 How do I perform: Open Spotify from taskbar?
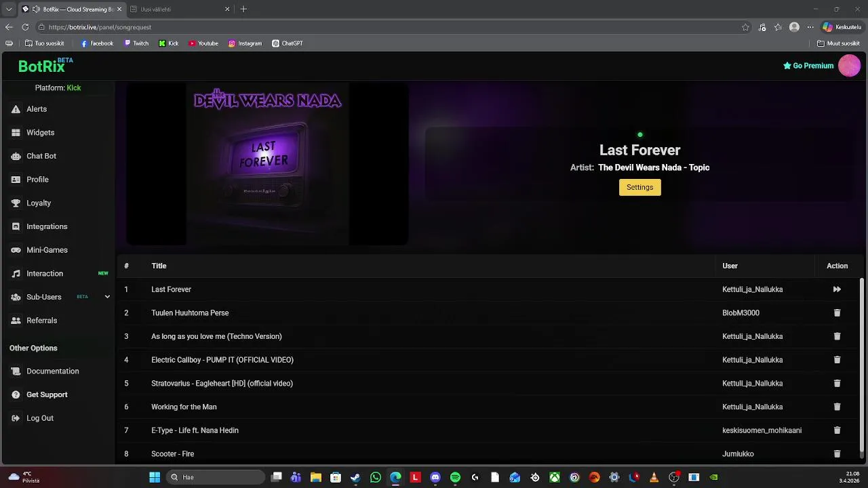(x=455, y=477)
